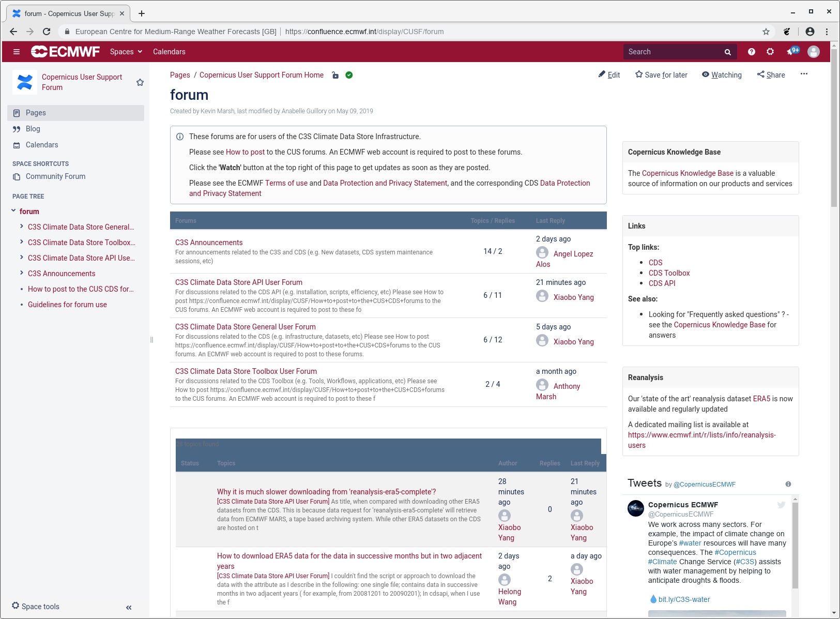Image resolution: width=840 pixels, height=619 pixels.
Task: Open Guidelines for forum use page
Action: [67, 305]
